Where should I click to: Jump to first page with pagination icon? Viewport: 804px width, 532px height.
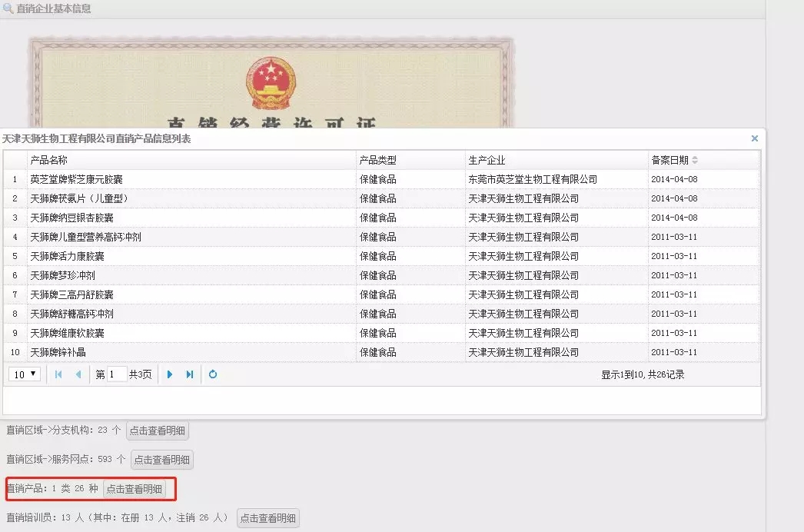pos(57,374)
